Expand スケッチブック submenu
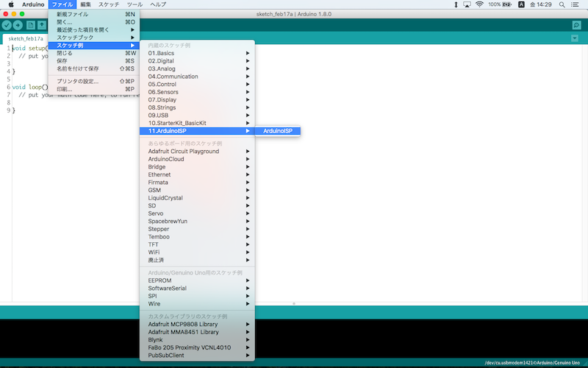 (94, 38)
